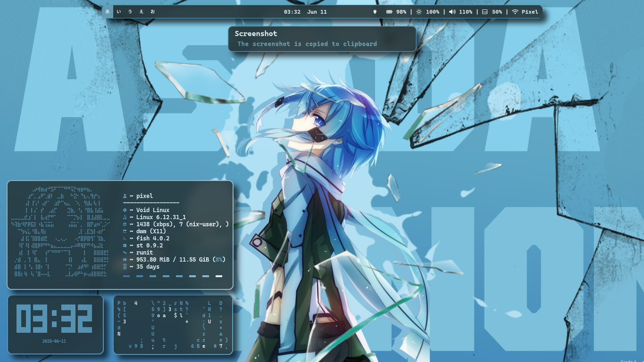Click the gear icon beside Void Linux

125,210
